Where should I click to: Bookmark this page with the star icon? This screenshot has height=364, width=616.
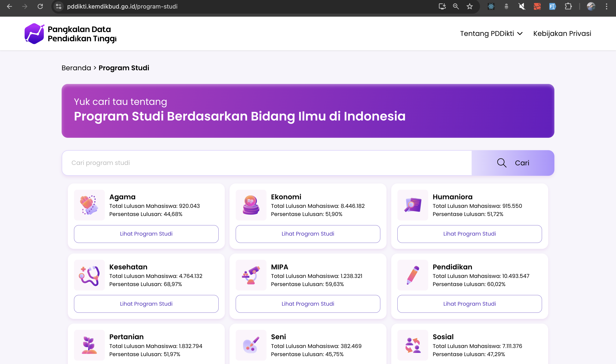(470, 6)
